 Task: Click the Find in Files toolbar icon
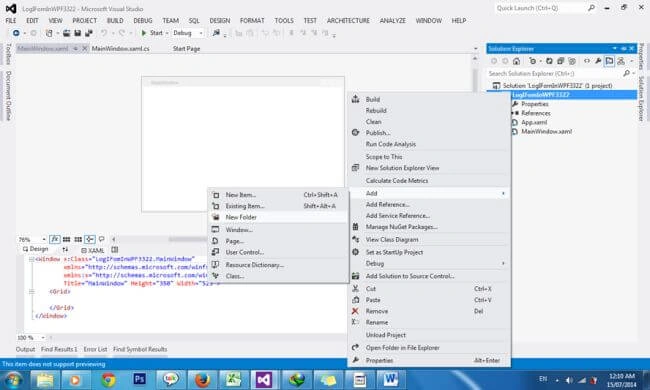(x=216, y=33)
